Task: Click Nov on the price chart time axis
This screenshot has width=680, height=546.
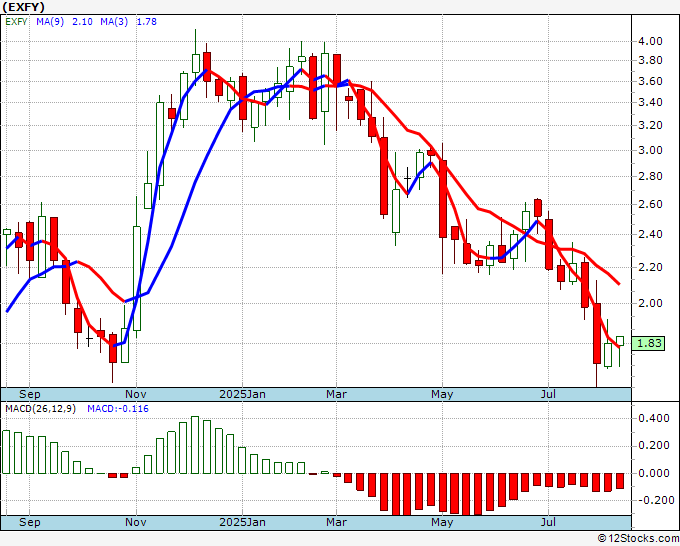Action: point(136,394)
